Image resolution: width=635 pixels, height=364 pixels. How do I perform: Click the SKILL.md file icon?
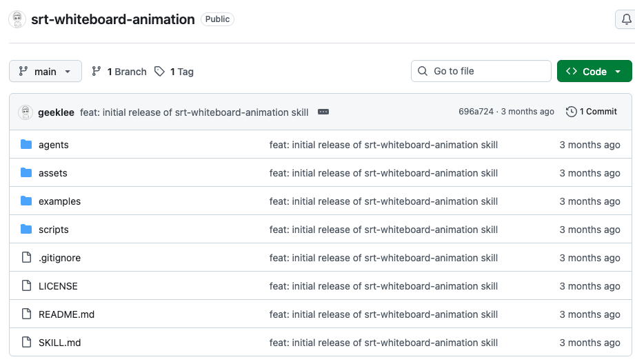26,342
